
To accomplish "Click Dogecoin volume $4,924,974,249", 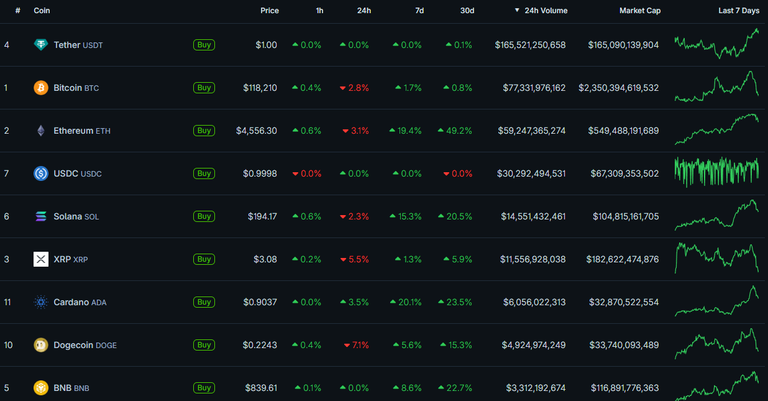I will pos(533,345).
